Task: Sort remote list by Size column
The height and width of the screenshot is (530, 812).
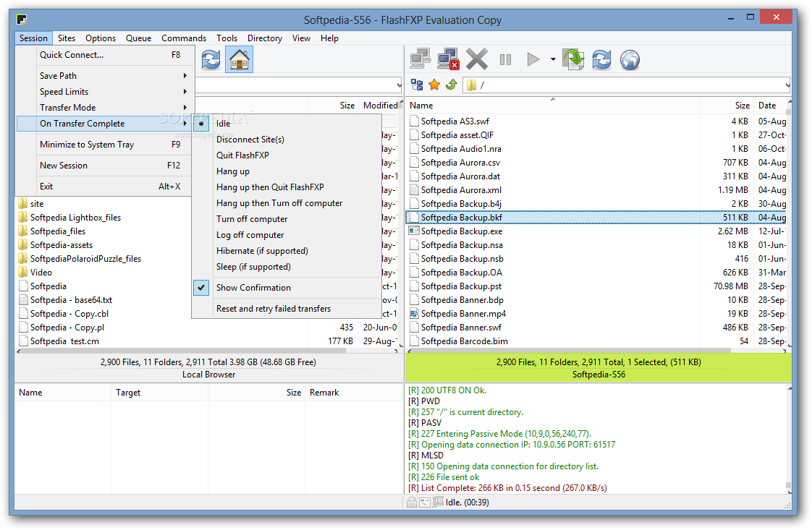Action: click(x=727, y=105)
